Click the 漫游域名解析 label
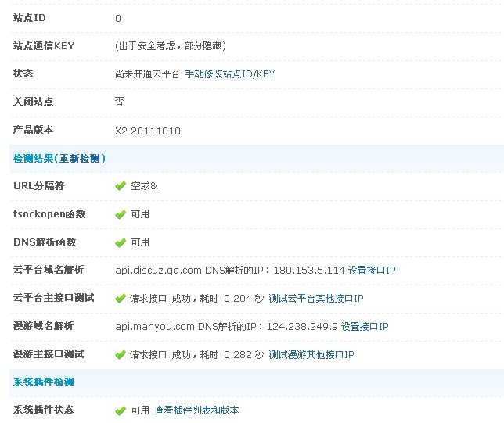Image resolution: width=504 pixels, height=423 pixels. [43, 326]
